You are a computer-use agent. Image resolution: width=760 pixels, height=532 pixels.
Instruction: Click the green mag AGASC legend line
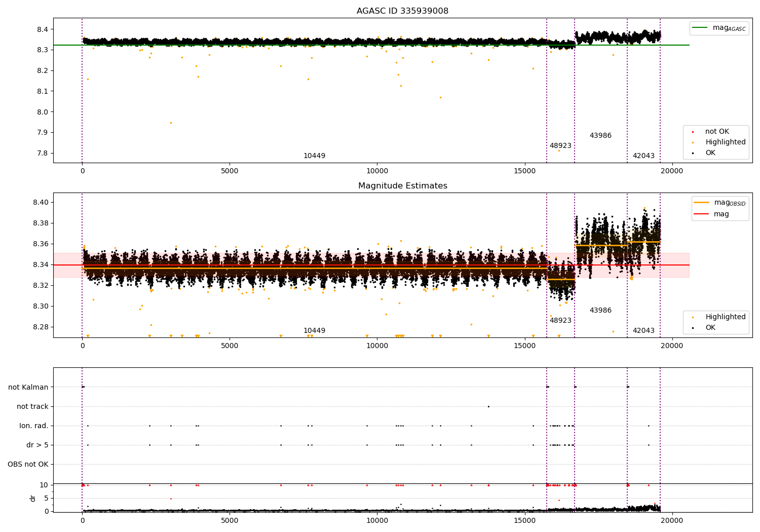[x=701, y=28]
